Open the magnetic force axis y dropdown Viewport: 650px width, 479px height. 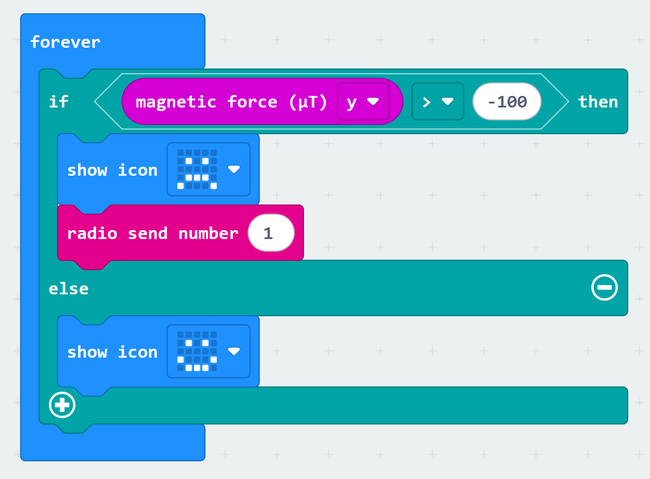[x=363, y=102]
